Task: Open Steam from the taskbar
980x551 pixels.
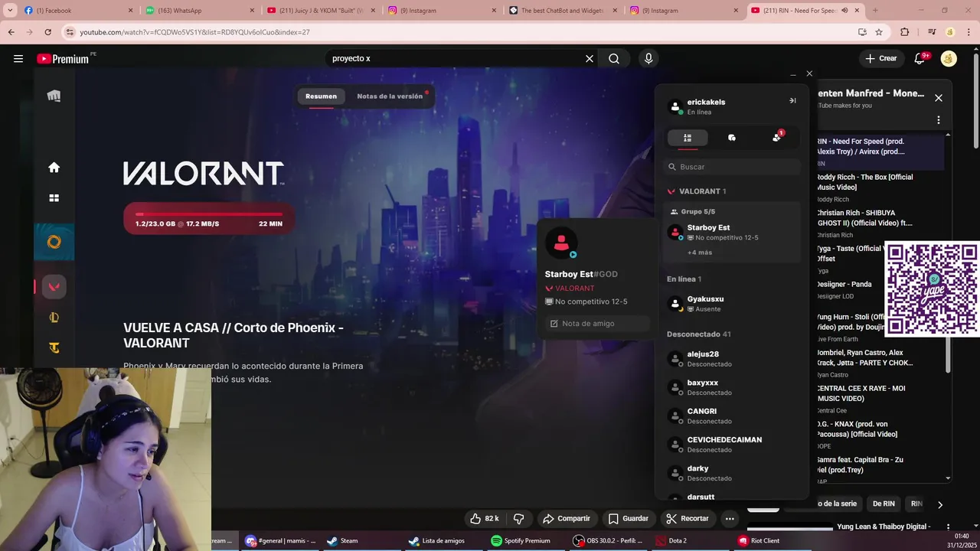Action: (x=342, y=540)
